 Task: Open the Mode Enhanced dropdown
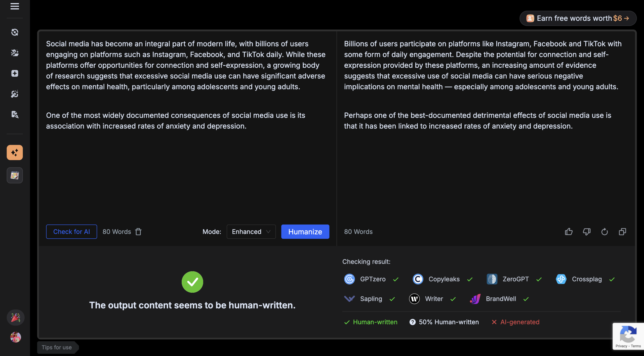point(251,232)
